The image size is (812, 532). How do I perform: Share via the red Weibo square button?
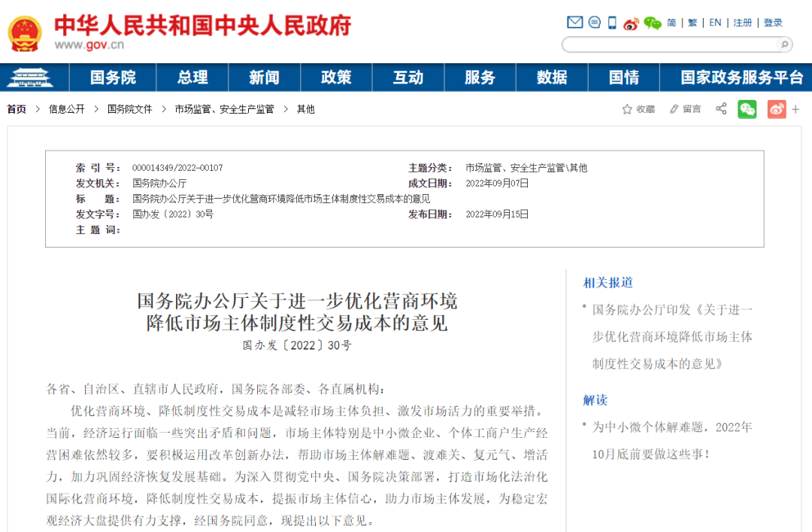pos(776,109)
